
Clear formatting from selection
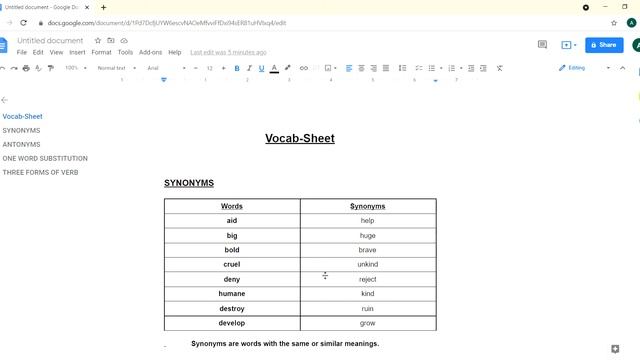tap(500, 68)
